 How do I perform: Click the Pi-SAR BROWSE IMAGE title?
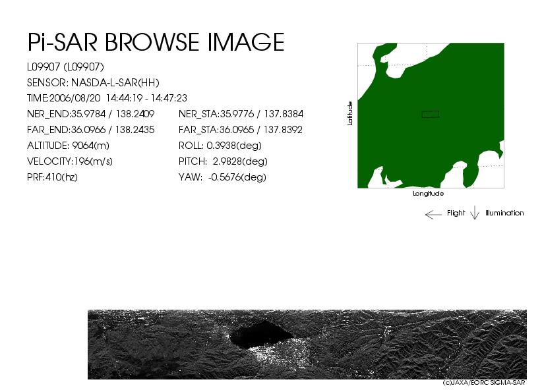pos(156,42)
